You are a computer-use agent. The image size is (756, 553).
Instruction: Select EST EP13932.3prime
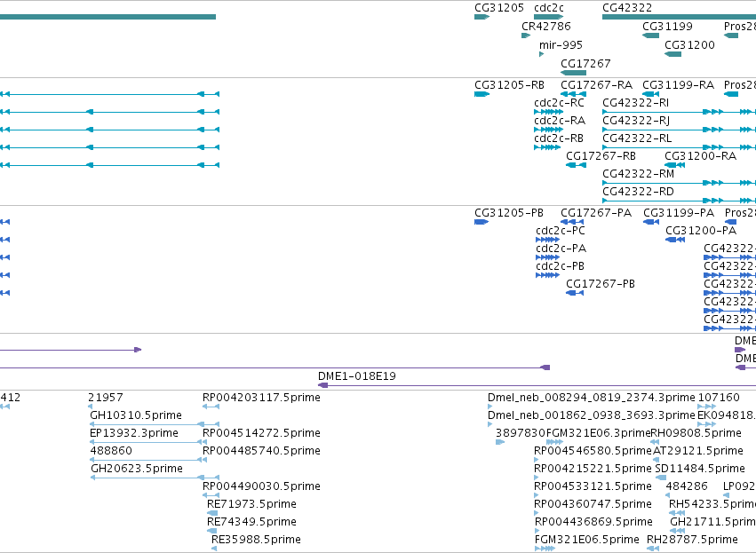click(134, 433)
